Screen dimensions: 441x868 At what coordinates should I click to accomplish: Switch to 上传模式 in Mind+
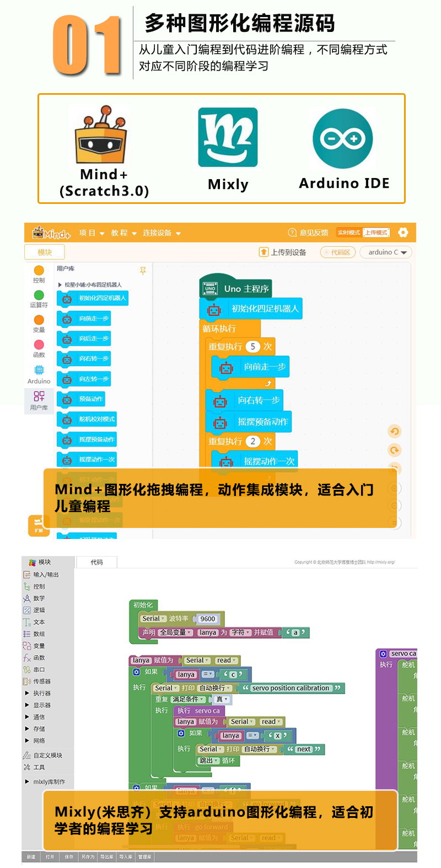(376, 233)
